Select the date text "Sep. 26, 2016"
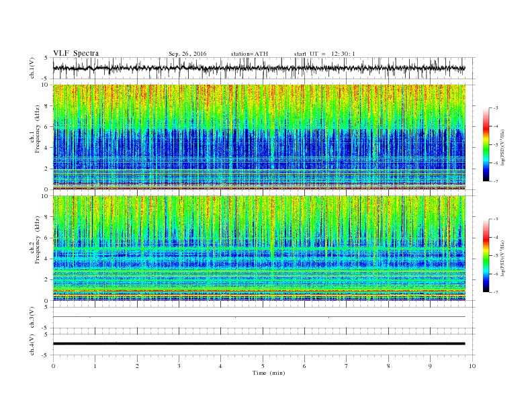Image resolution: width=532 pixels, height=411 pixels. click(x=187, y=54)
